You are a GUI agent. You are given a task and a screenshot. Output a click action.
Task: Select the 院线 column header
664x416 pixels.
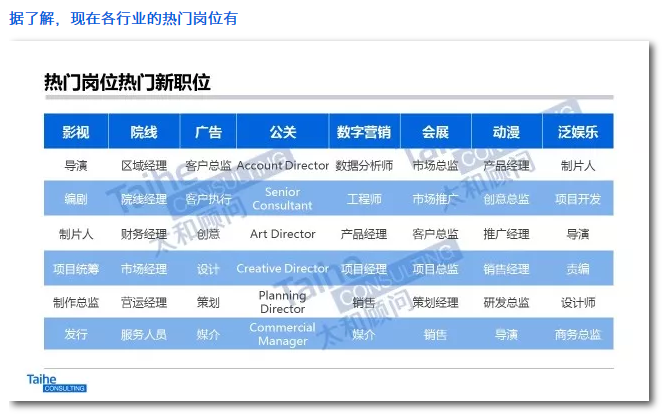click(x=144, y=132)
